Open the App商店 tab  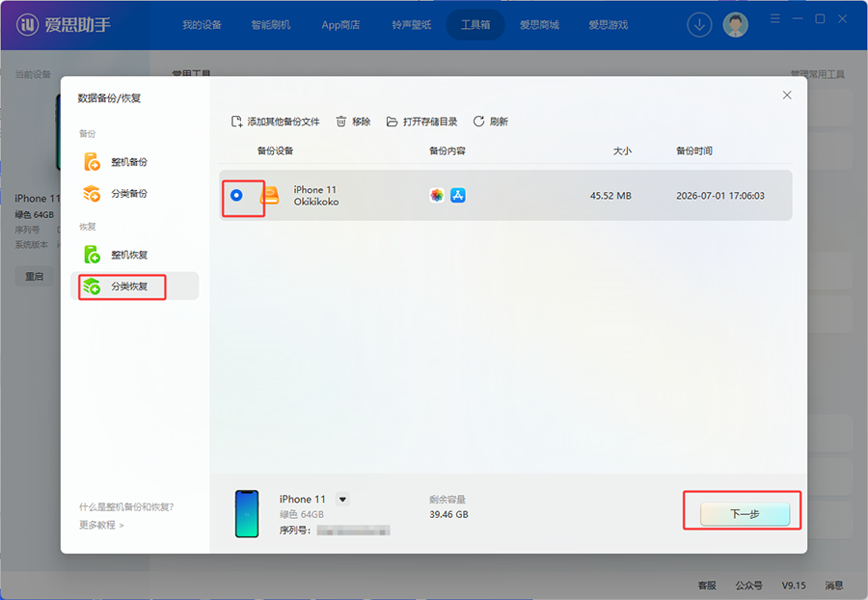(x=340, y=25)
